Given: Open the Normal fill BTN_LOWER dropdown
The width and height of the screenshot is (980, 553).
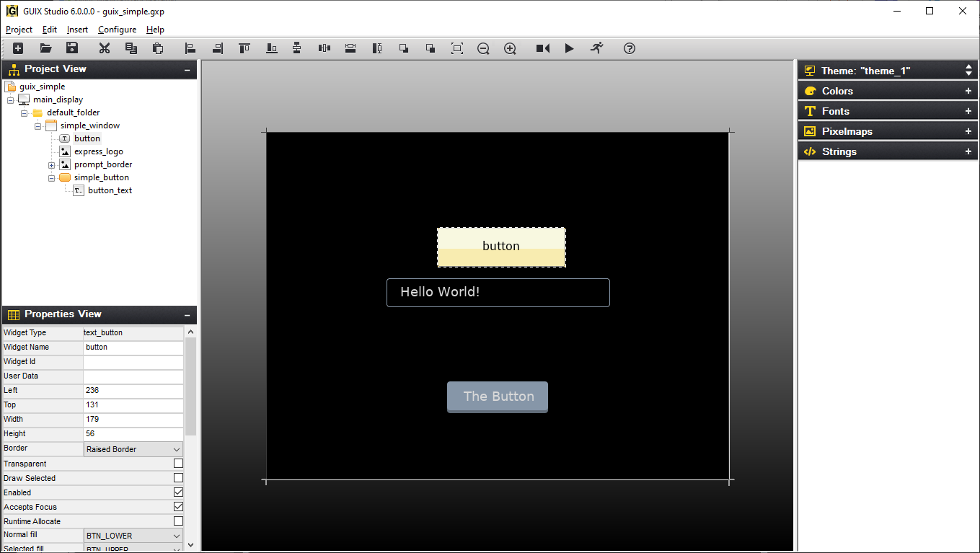Looking at the screenshot, I should (x=175, y=535).
